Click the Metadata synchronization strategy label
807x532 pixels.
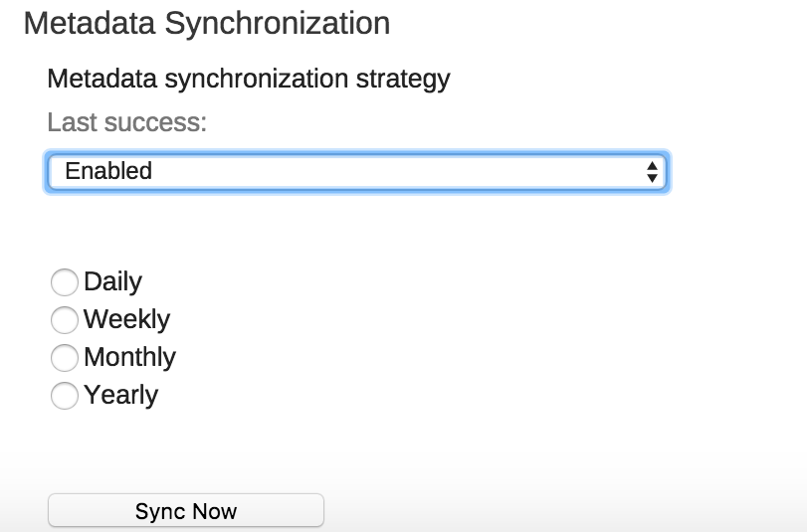point(249,79)
